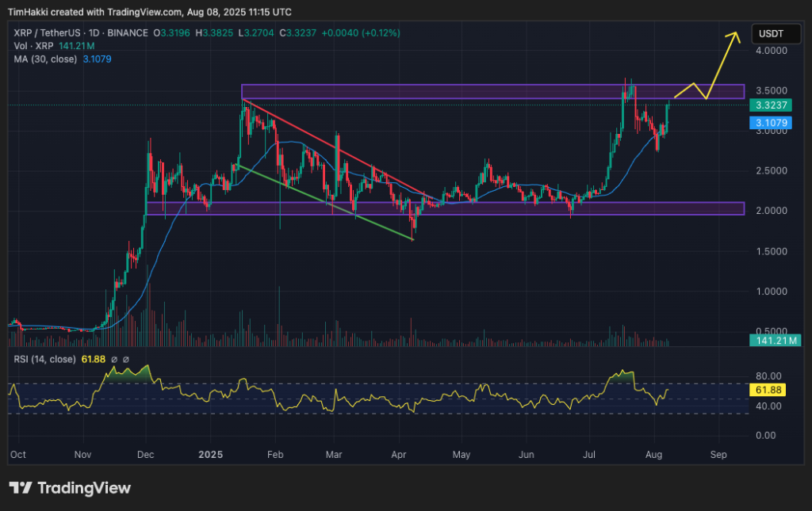The height and width of the screenshot is (511, 812).
Task: Open the XRP / TetherUS symbol picker
Action: coord(48,34)
